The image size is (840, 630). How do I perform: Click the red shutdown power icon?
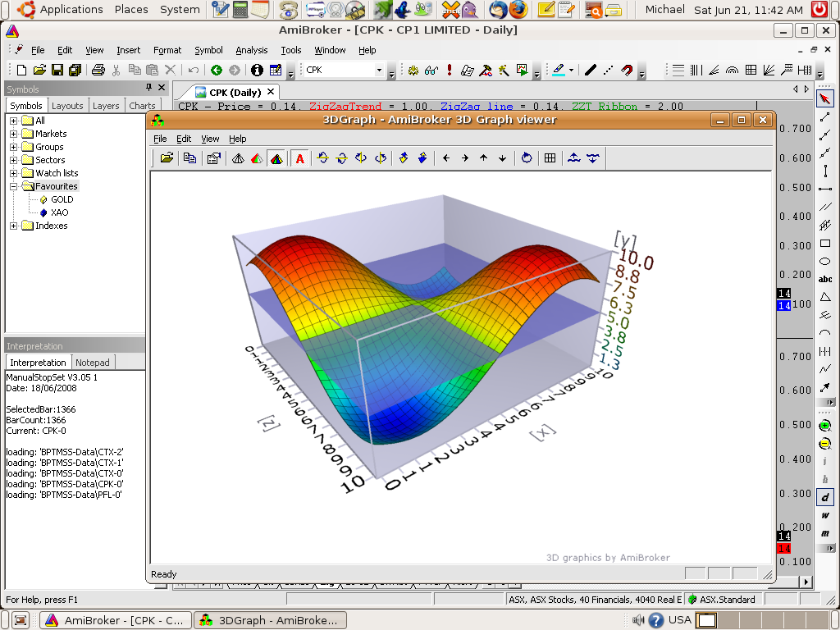(819, 9)
